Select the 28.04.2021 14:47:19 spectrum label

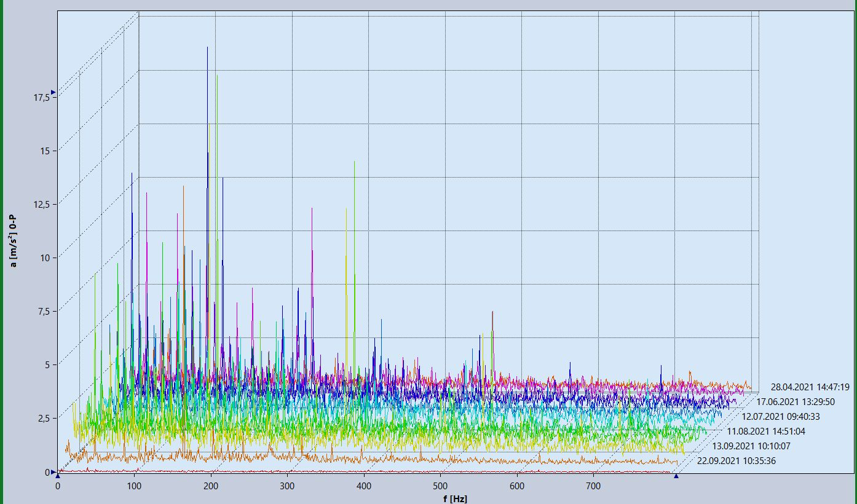(810, 387)
